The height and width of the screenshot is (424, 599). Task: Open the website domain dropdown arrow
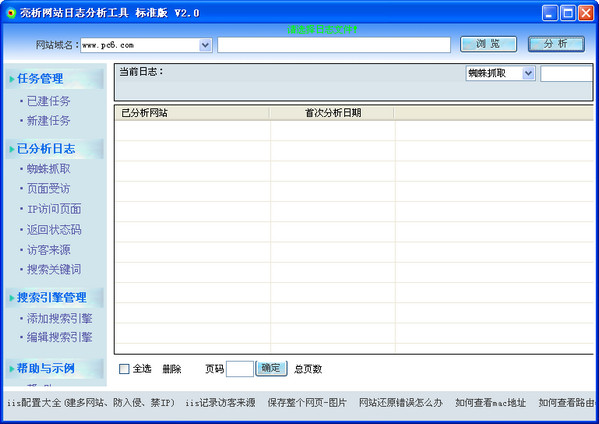tap(205, 45)
